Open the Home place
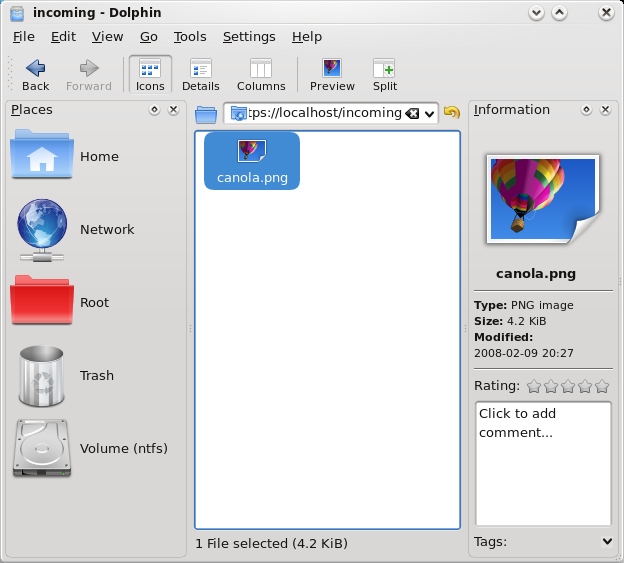The image size is (624, 563). click(65, 156)
